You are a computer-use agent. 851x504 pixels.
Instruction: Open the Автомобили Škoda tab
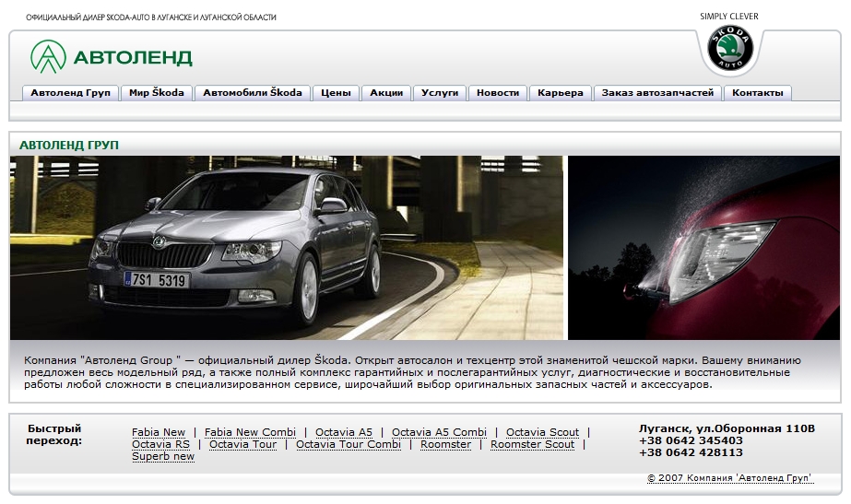[253, 93]
